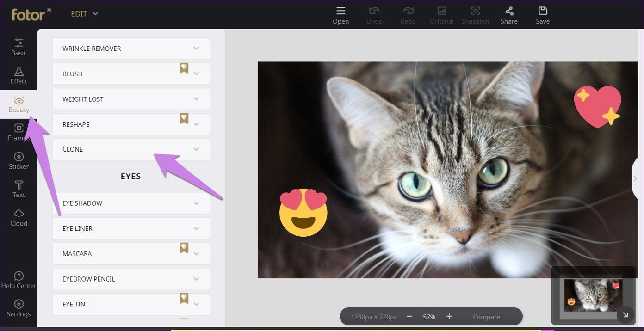Expand the Eye Shadow options

tap(131, 203)
